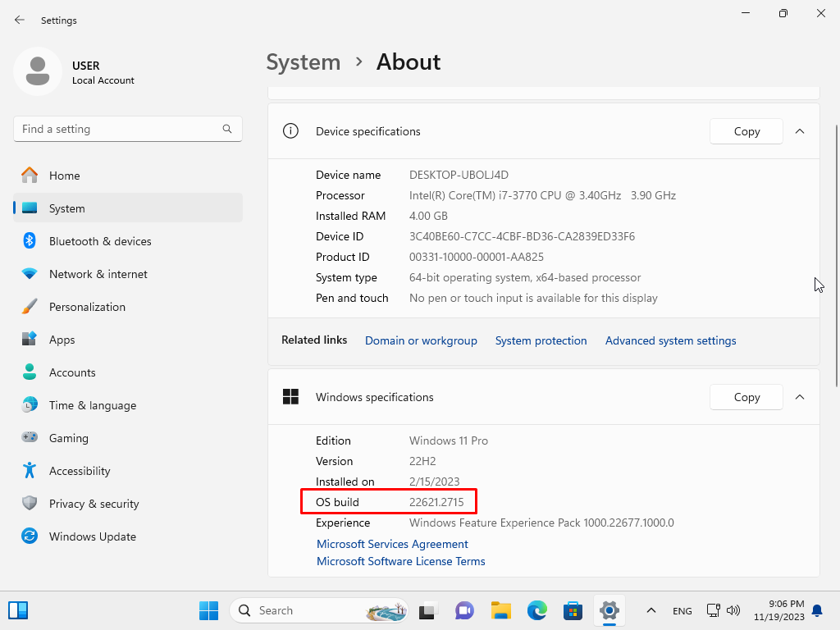This screenshot has width=840, height=630.
Task: Click the back arrow in Settings
Action: pos(20,20)
